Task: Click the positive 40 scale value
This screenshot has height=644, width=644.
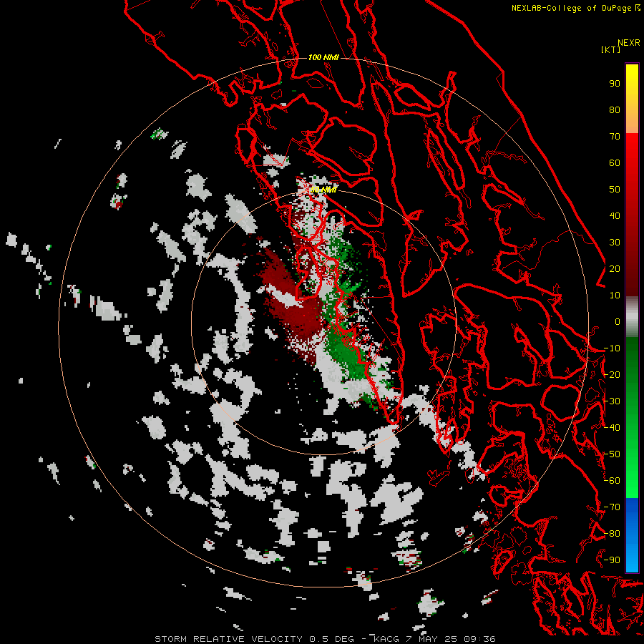Action: pos(615,215)
